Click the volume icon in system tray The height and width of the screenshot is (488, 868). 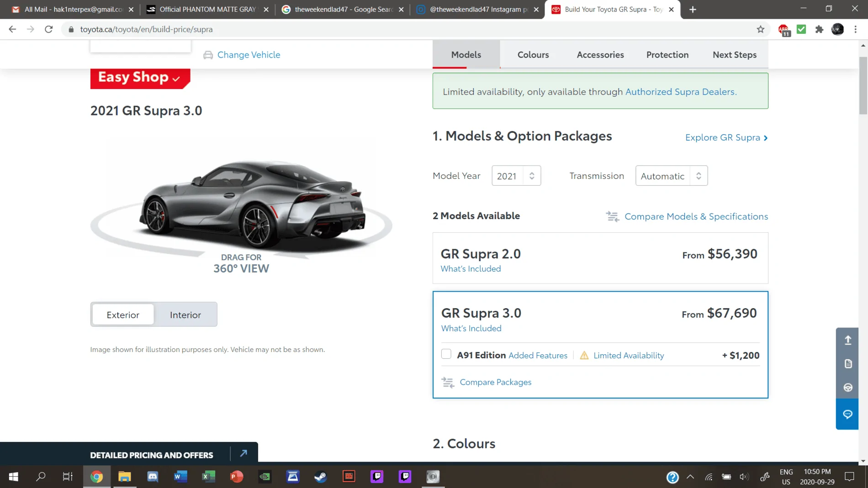pyautogui.click(x=744, y=477)
